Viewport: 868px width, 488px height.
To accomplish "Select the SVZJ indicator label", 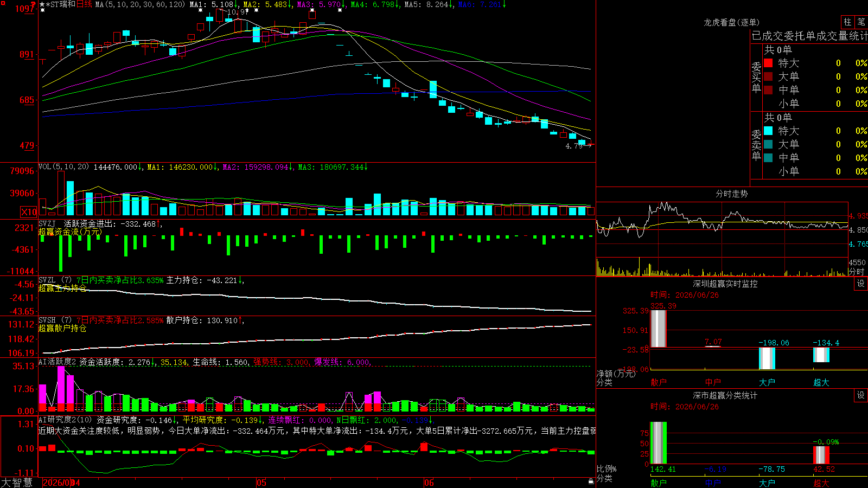I will 47,223.
